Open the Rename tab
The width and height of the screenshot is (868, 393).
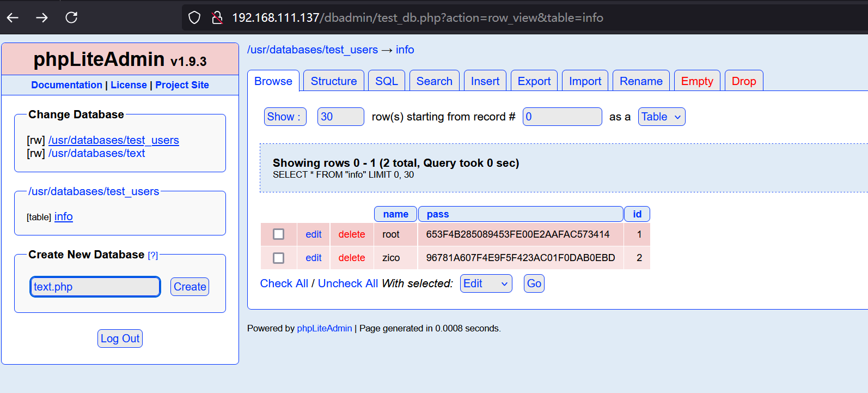coord(641,81)
